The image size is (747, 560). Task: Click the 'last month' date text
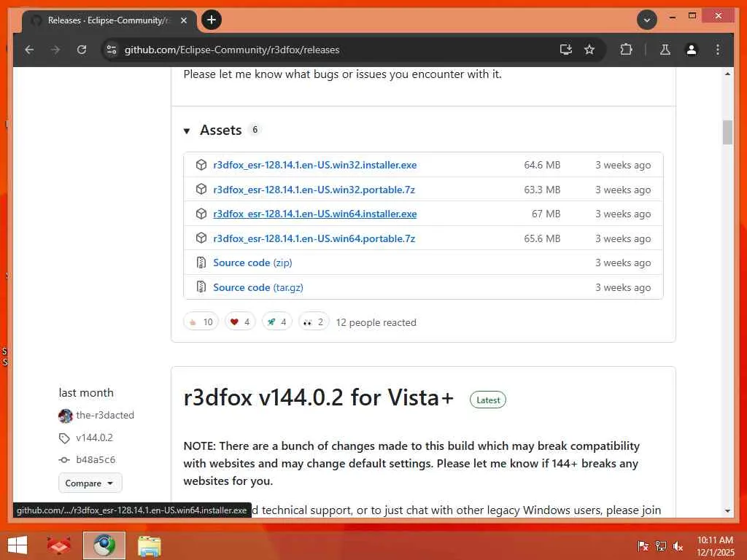(x=86, y=393)
